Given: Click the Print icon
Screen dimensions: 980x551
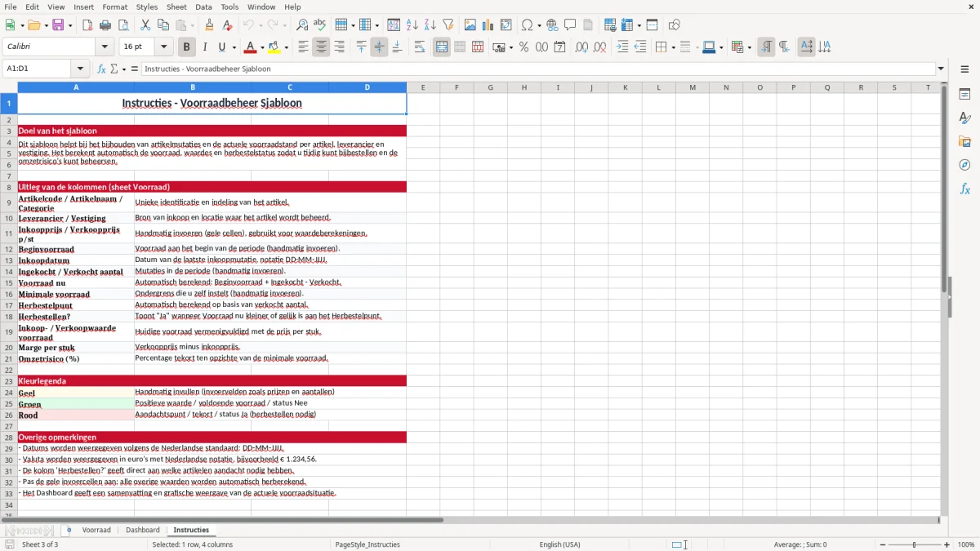Looking at the screenshot, I should 105,25.
